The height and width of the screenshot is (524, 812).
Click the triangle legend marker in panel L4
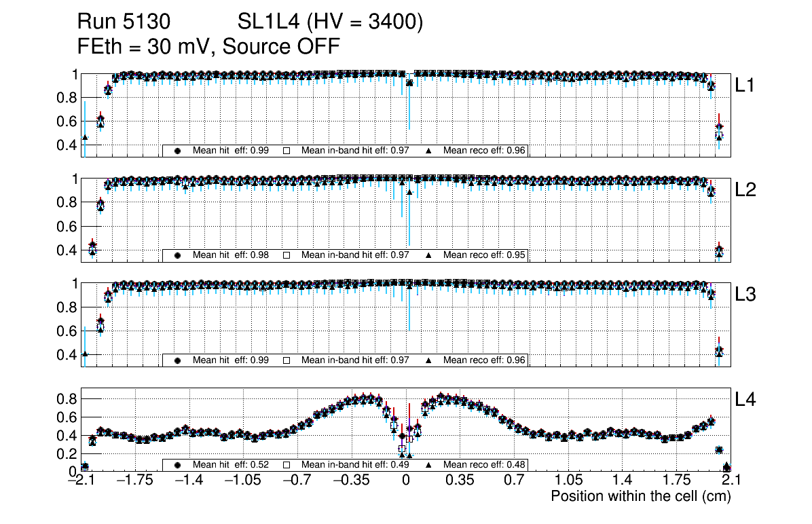click(429, 465)
